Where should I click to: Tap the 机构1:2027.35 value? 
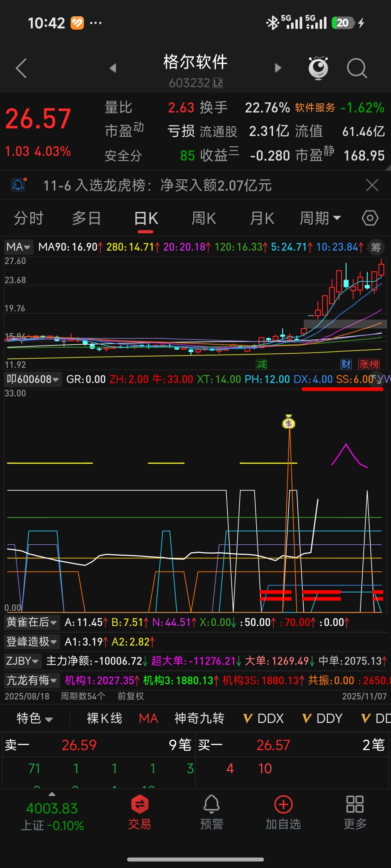click(102, 681)
